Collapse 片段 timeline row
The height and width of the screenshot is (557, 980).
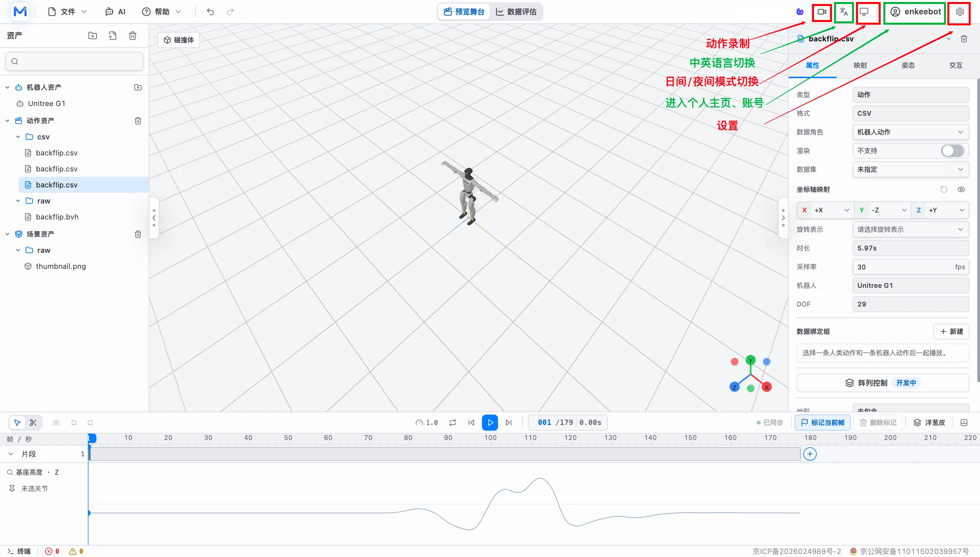[11, 454]
